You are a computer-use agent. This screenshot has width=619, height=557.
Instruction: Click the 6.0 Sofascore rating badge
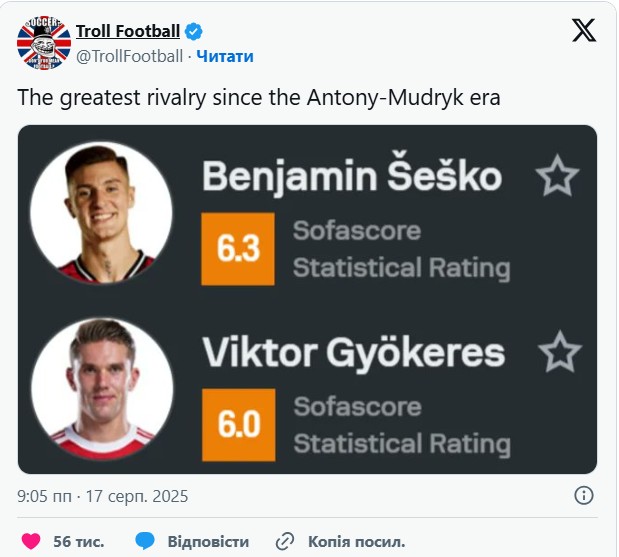238,424
